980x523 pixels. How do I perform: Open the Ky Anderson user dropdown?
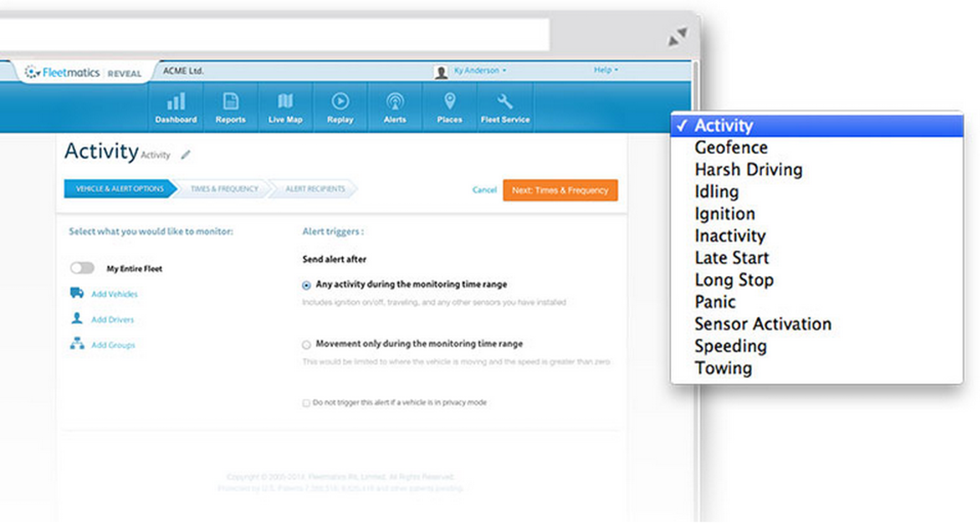click(x=479, y=70)
